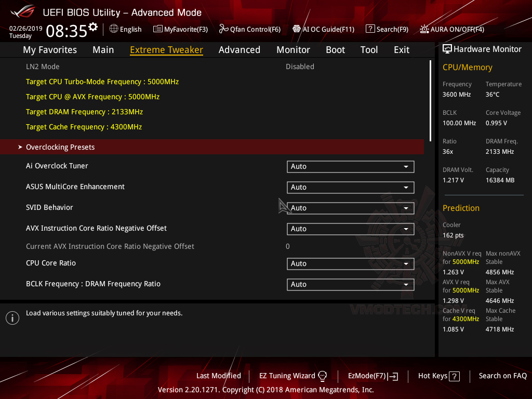532x399 pixels.
Task: Click the Hot Keys question mark box
Action: [454, 376]
